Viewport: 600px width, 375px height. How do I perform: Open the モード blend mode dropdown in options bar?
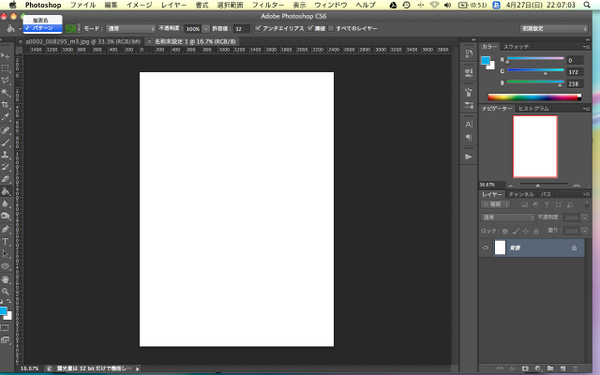(131, 29)
